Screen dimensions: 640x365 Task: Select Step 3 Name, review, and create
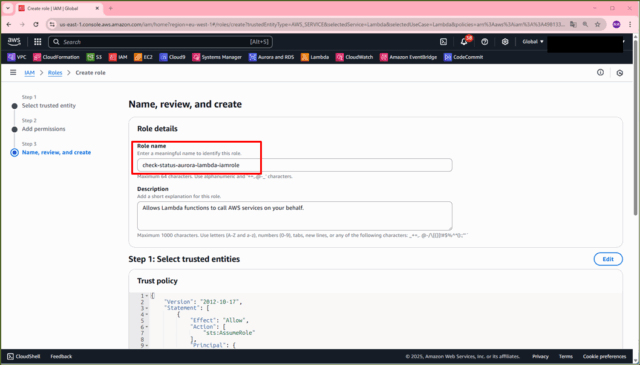click(56, 152)
